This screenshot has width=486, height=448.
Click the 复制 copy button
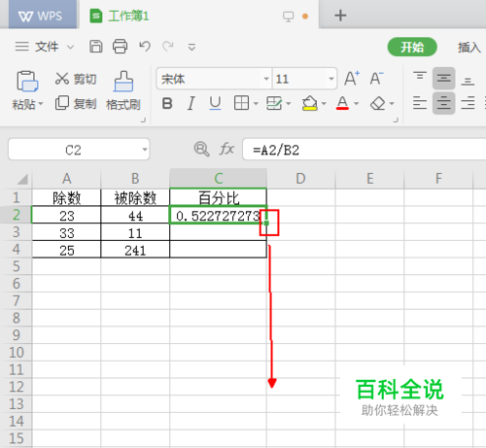tap(76, 103)
